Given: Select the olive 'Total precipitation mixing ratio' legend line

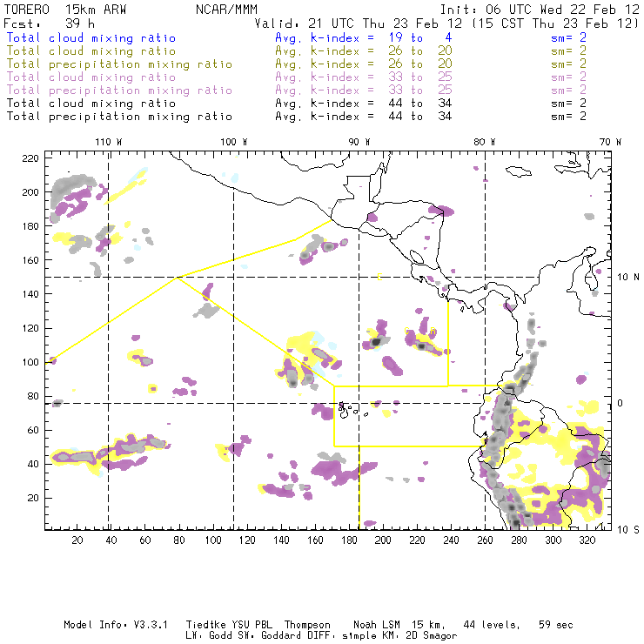Looking at the screenshot, I should [x=119, y=64].
